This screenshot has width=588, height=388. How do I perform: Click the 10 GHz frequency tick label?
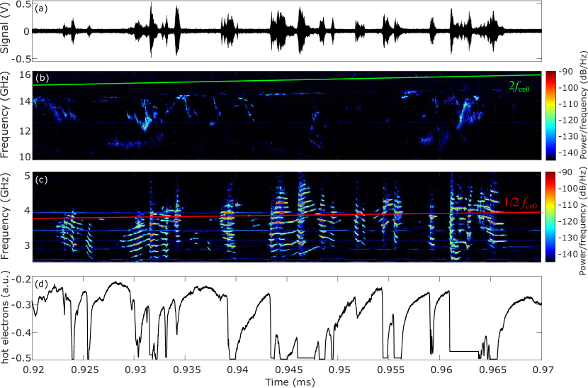coord(24,156)
